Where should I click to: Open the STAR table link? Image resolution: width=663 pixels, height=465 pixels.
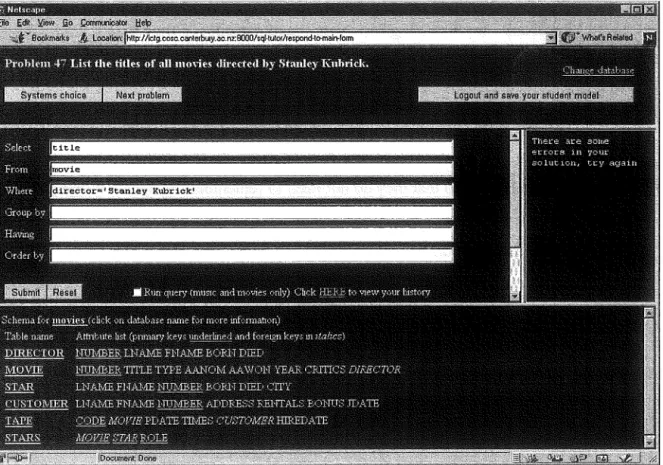tap(19, 387)
